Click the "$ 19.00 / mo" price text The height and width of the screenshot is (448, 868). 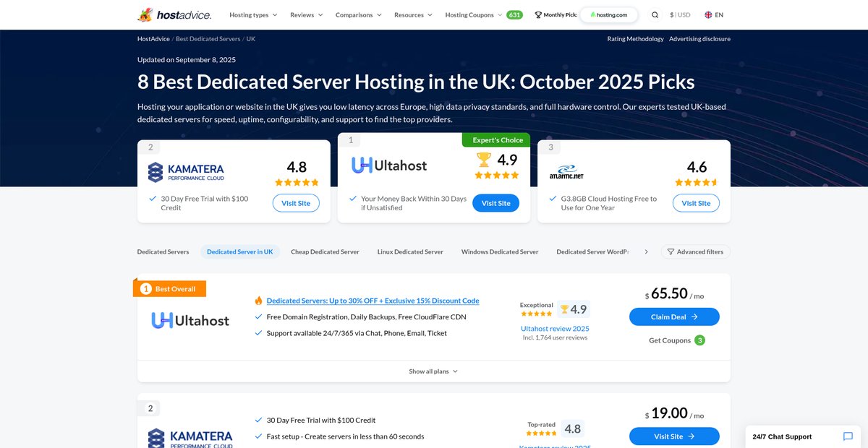(674, 413)
